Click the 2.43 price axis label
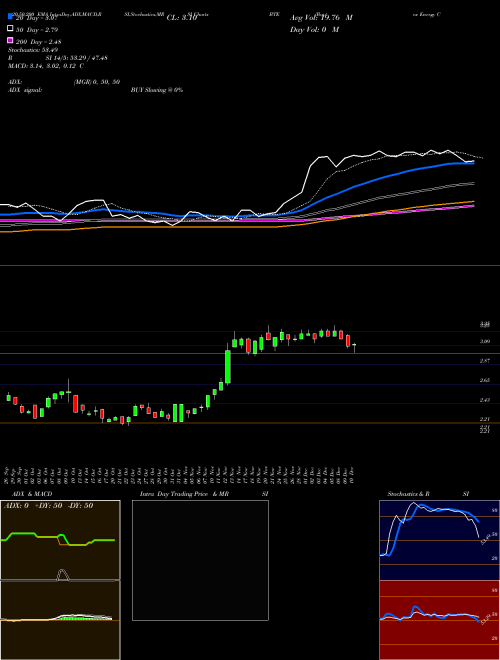Image resolution: width=500 pixels, height=660 pixels. pos(484,400)
